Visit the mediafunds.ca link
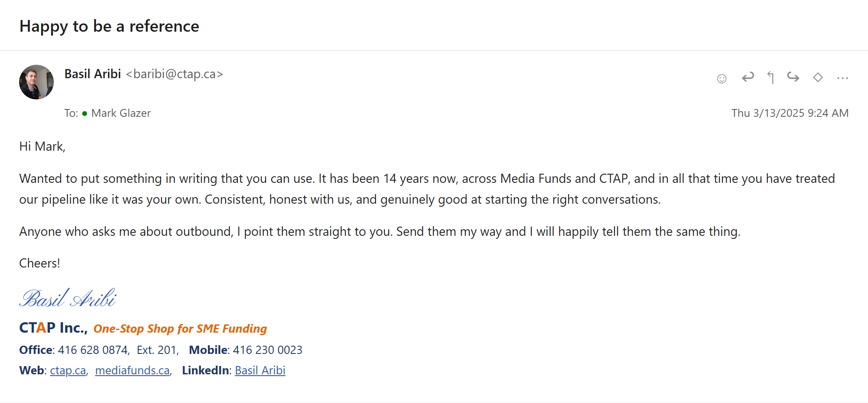Image resolution: width=868 pixels, height=403 pixels. [132, 370]
